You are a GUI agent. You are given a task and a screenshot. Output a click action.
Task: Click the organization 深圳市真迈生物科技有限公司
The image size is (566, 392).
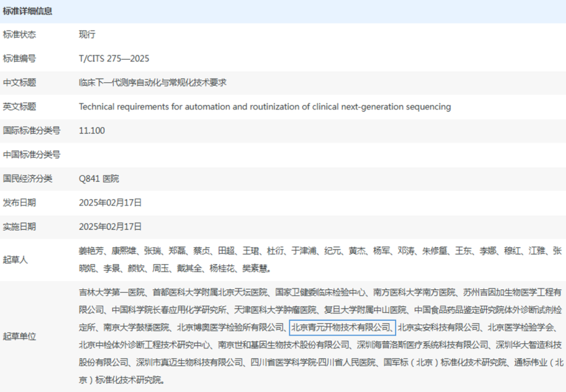coord(190,363)
